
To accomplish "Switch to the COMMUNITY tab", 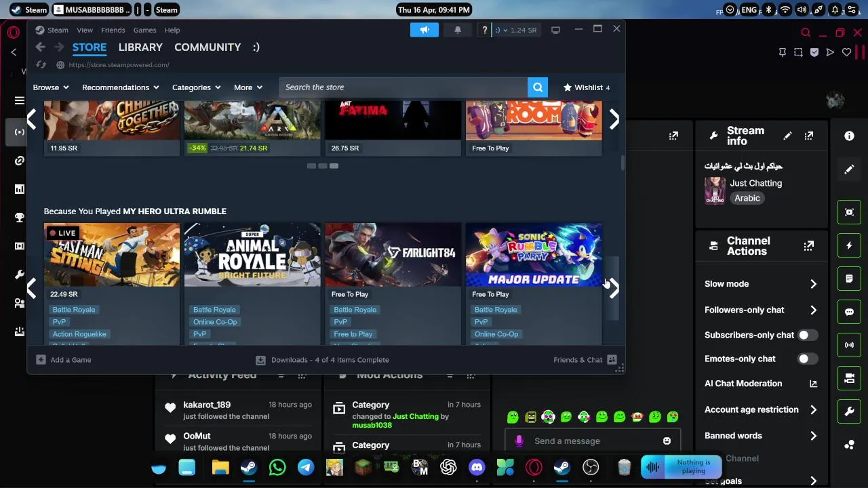I will [x=208, y=47].
